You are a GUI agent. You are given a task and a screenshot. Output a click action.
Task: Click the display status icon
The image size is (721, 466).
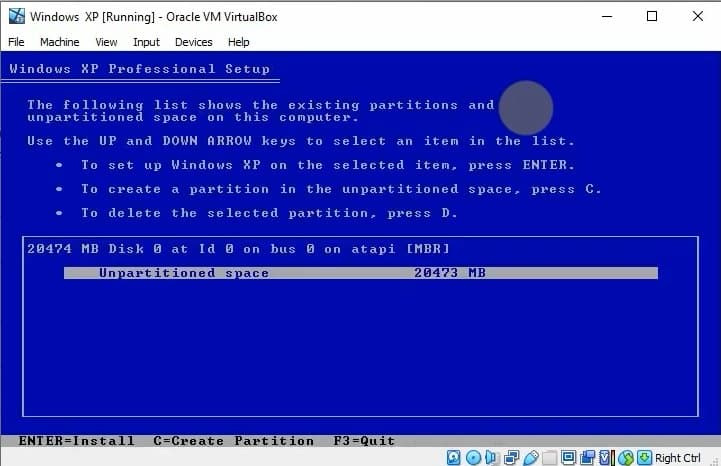[568, 458]
